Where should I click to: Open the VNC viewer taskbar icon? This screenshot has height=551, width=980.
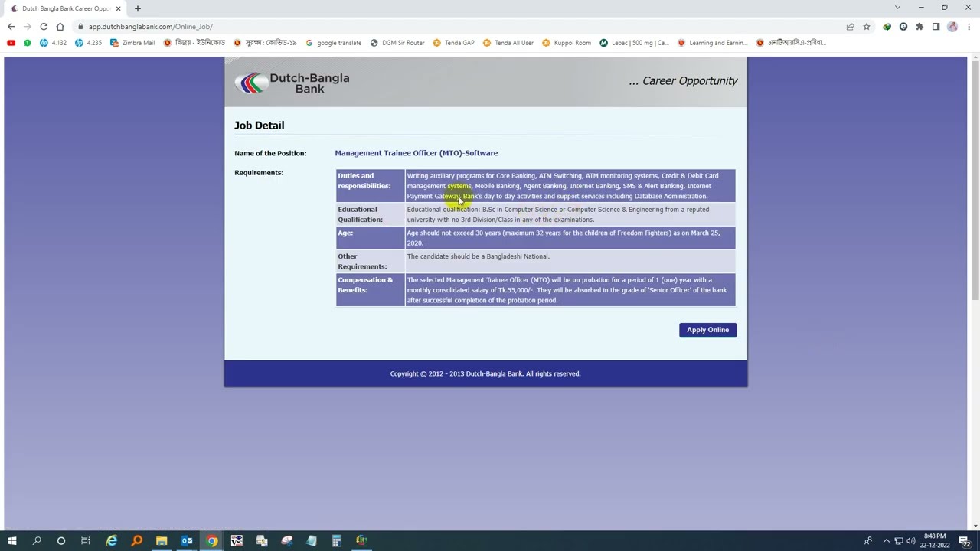(237, 541)
